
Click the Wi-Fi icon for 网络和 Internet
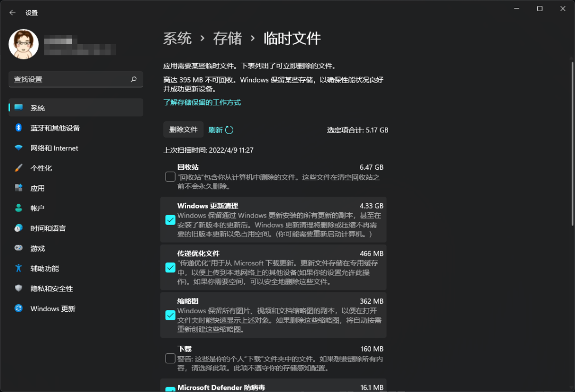(19, 148)
